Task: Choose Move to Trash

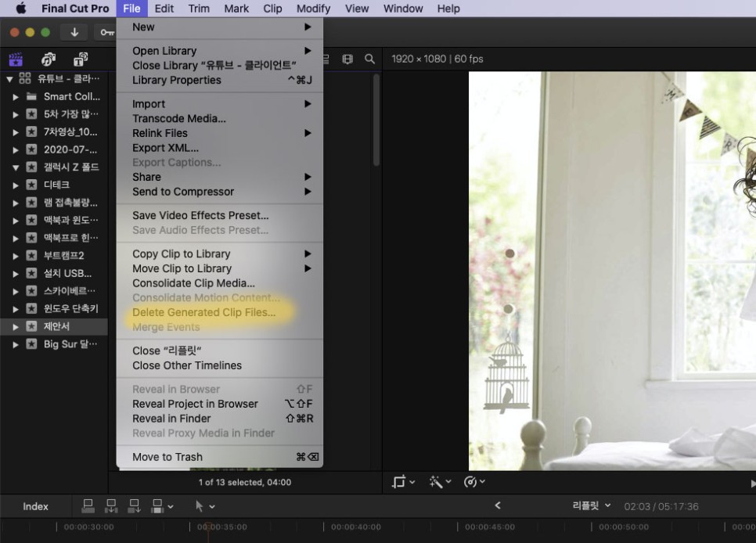Action: (x=219, y=457)
